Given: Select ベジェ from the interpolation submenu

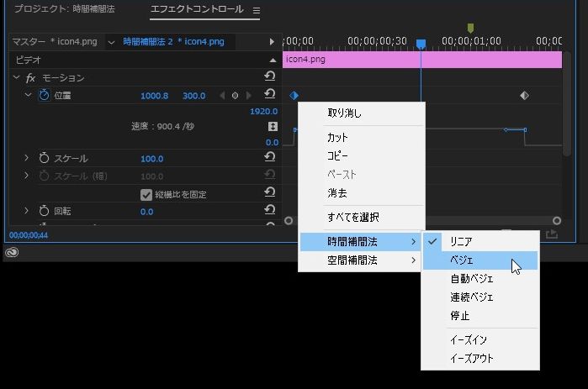Looking at the screenshot, I should (x=462, y=260).
